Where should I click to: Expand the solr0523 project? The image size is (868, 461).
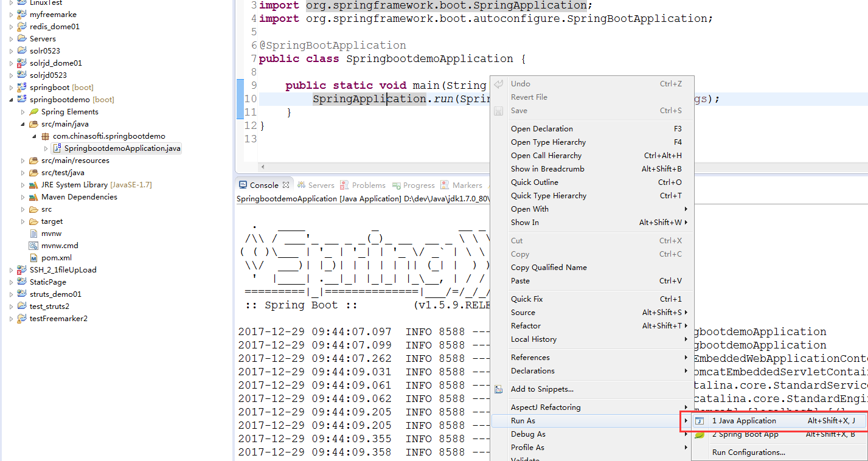pos(11,51)
